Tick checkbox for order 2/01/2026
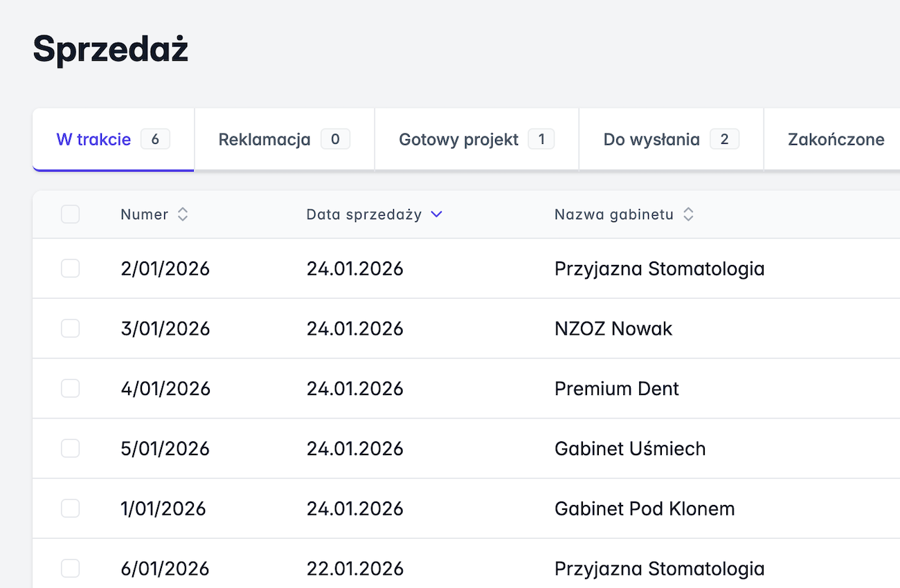 pos(70,268)
